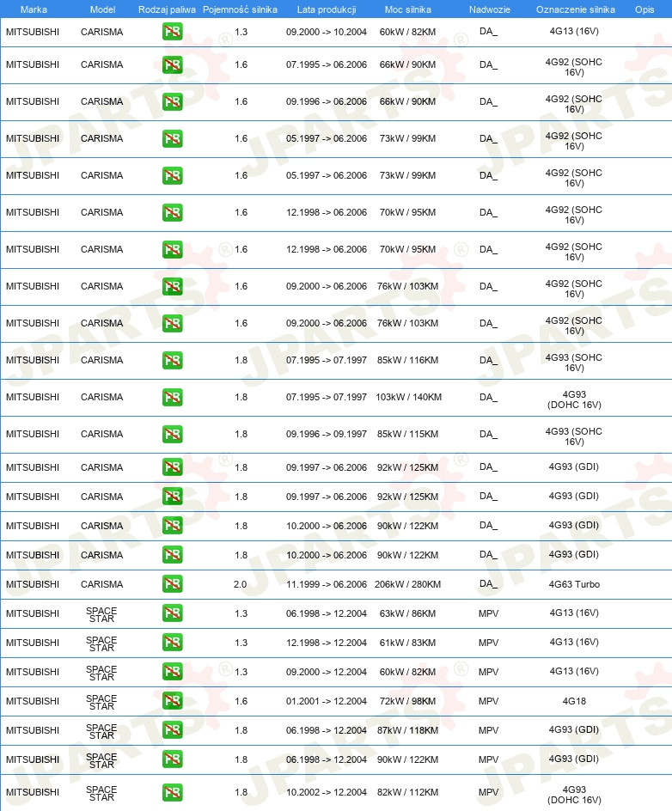The width and height of the screenshot is (672, 811).
Task: Select production dates 09.2000 -> 10.2004
Action: (327, 32)
